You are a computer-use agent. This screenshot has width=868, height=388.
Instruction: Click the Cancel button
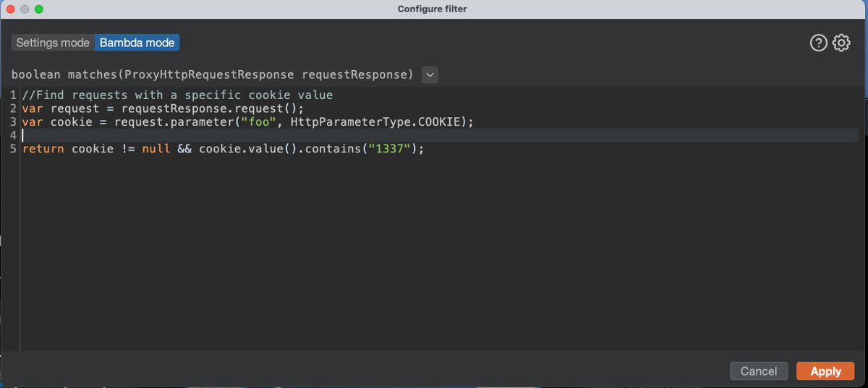coord(759,371)
